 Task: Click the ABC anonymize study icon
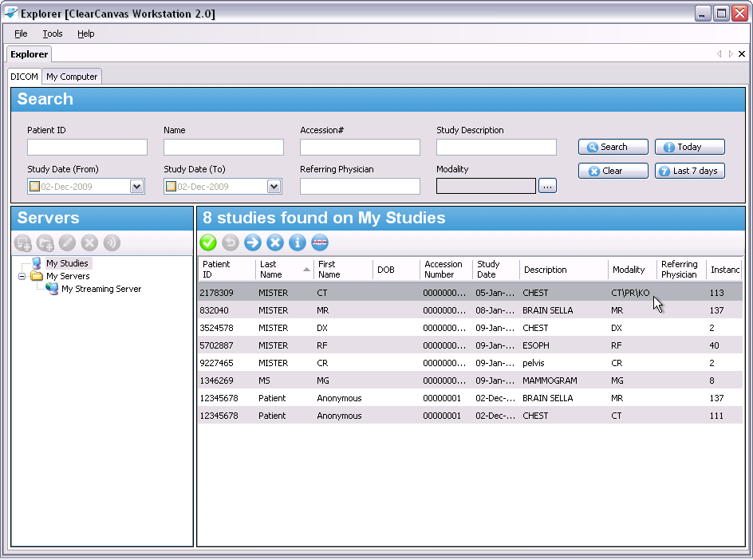320,243
